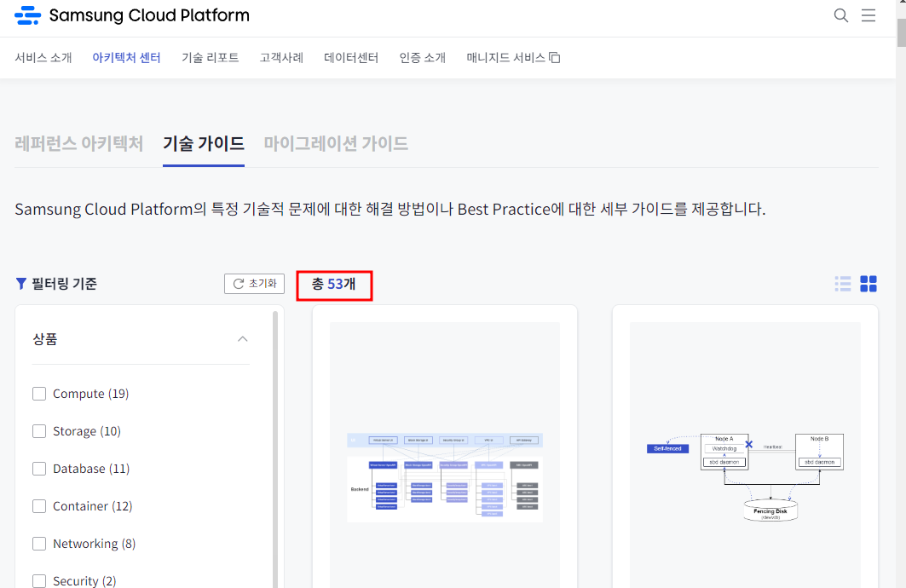Click the filter panel scrollbar

pyautogui.click(x=275, y=449)
